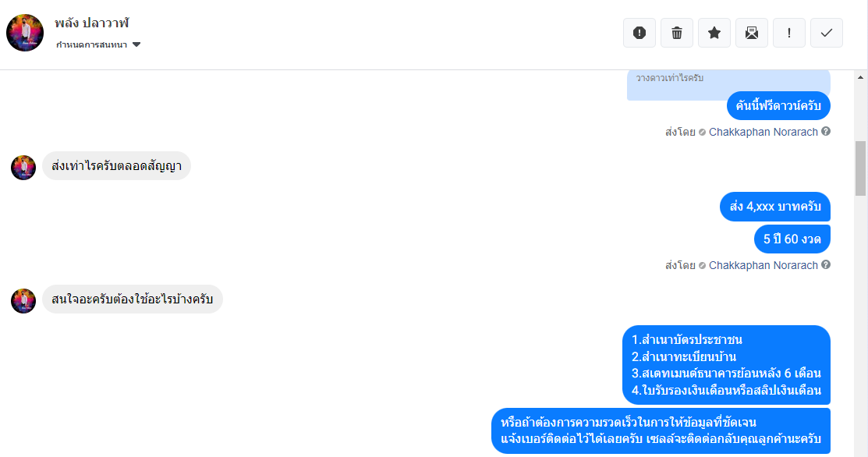Image resolution: width=868 pixels, height=457 pixels.
Task: Click help icon beside the second Chakkaphan Norarach
Action: [x=826, y=264]
